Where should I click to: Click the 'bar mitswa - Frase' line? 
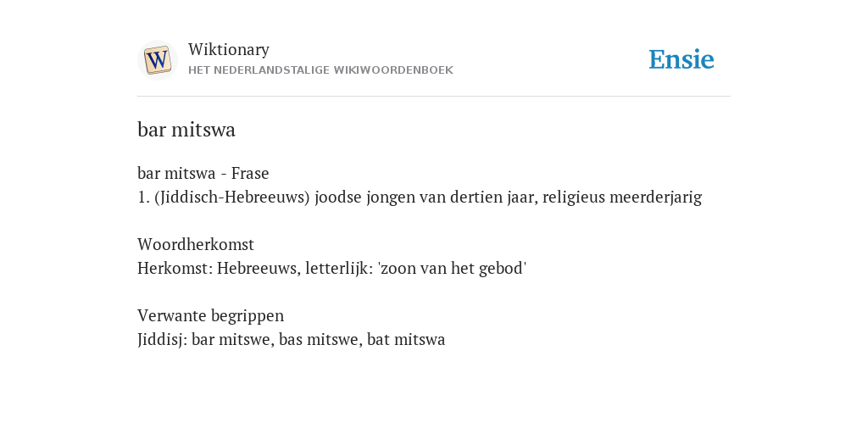coord(203,173)
